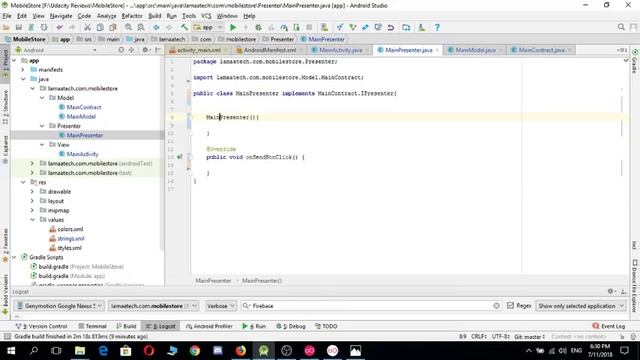Click the Open folder toolbar icon
Screen dimensions: 640x360
6,27
